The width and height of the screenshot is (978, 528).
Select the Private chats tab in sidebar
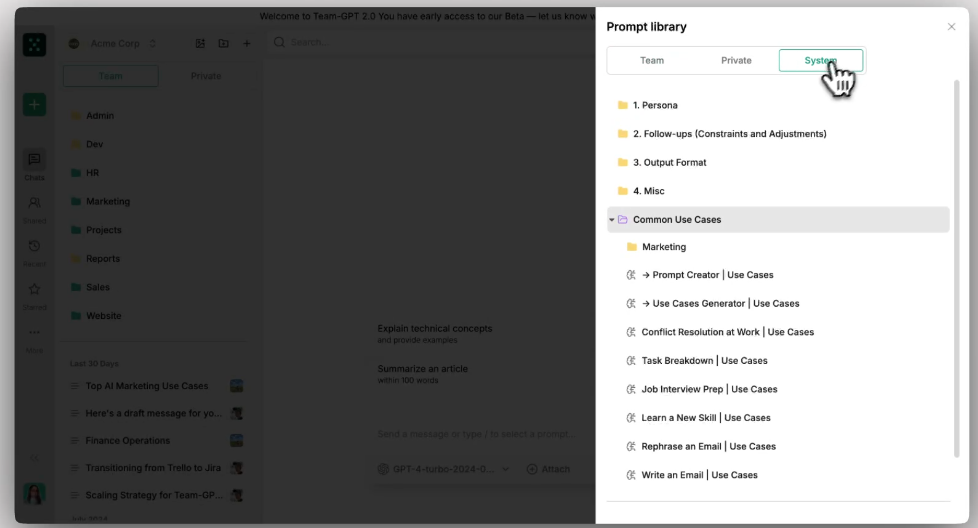coord(206,76)
